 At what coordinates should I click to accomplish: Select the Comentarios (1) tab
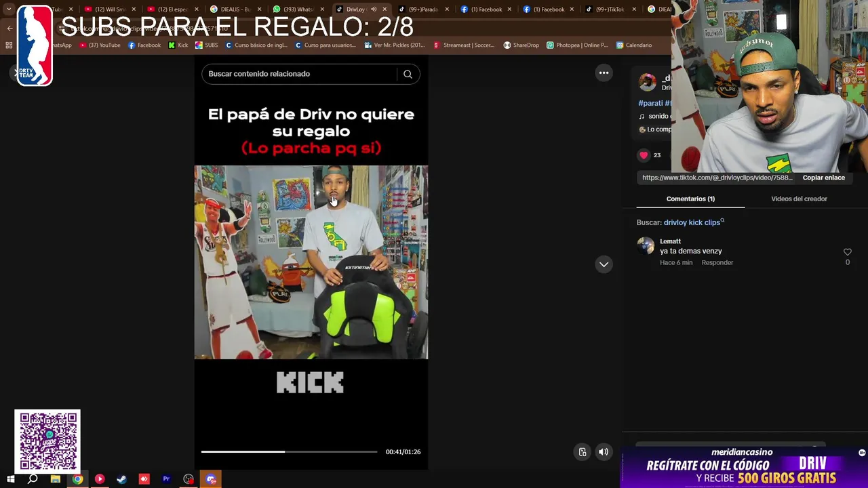(690, 199)
